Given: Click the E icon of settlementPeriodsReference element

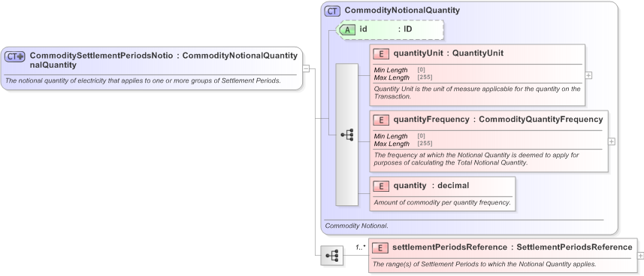Looking at the screenshot, I should click(x=380, y=247).
